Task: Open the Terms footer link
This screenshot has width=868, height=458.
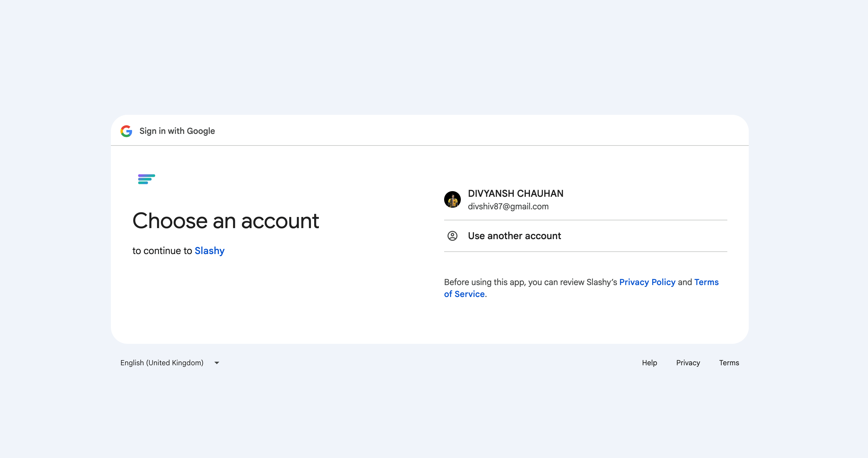Action: (x=729, y=363)
